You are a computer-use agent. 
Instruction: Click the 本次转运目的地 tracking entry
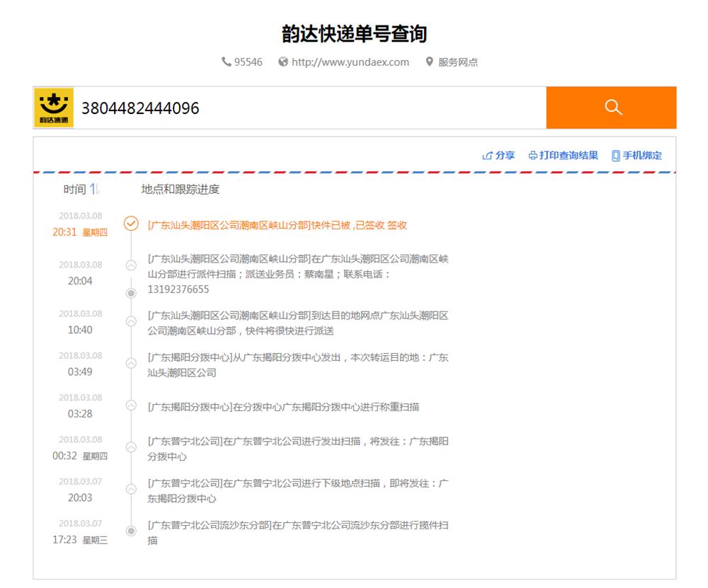tap(298, 365)
